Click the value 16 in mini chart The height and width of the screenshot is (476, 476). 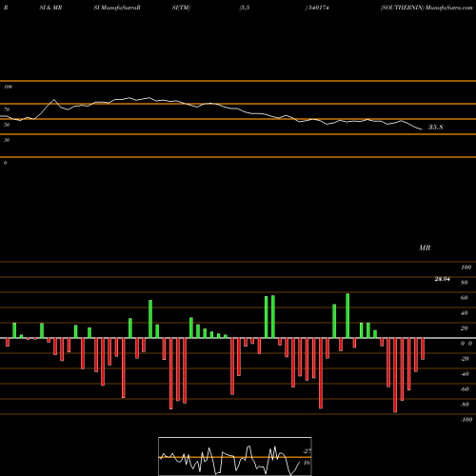(307, 463)
